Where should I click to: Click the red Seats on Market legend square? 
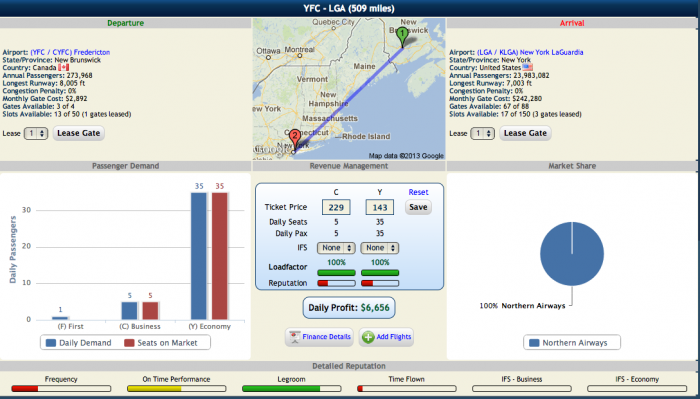pos(129,343)
